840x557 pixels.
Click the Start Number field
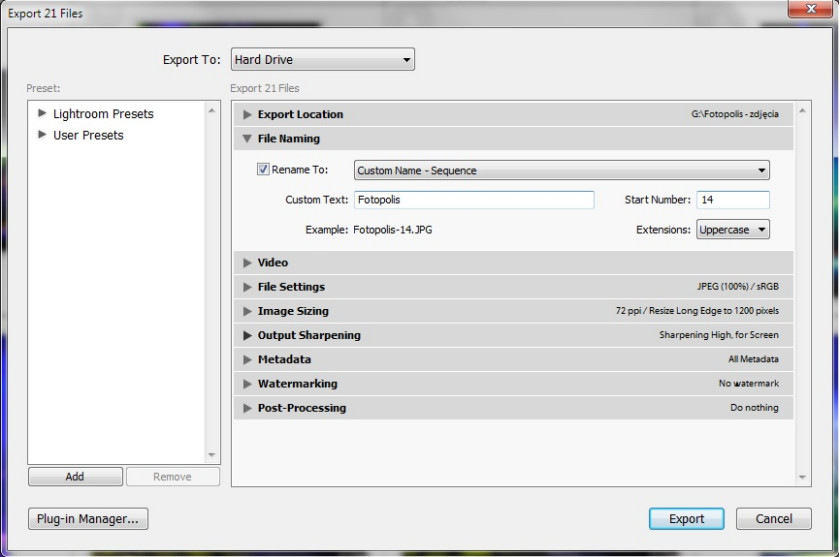point(733,200)
